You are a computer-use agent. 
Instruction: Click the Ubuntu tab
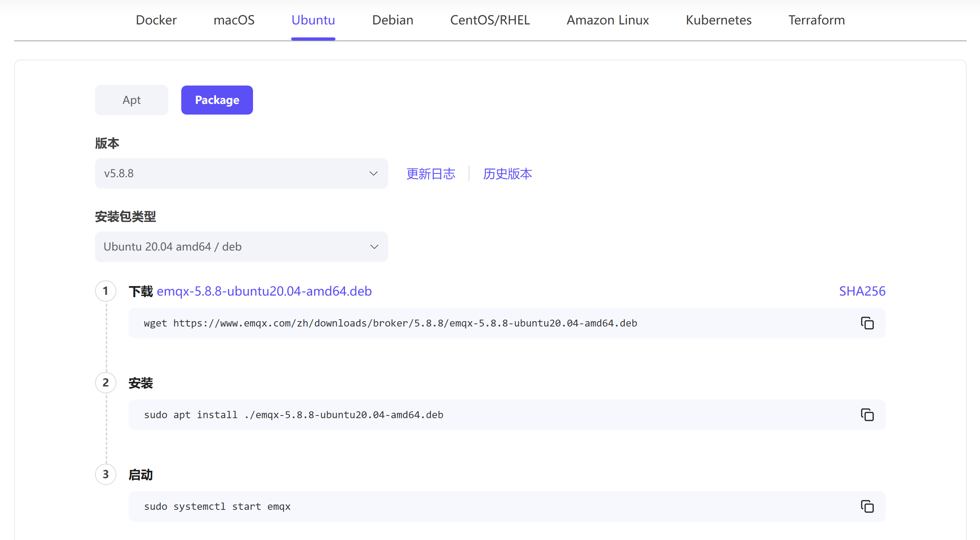[313, 20]
